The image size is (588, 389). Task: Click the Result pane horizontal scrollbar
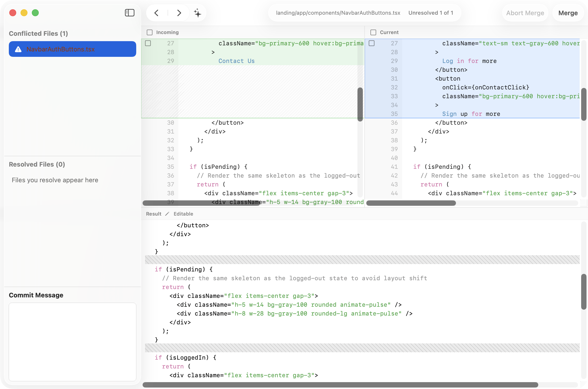[340, 385]
